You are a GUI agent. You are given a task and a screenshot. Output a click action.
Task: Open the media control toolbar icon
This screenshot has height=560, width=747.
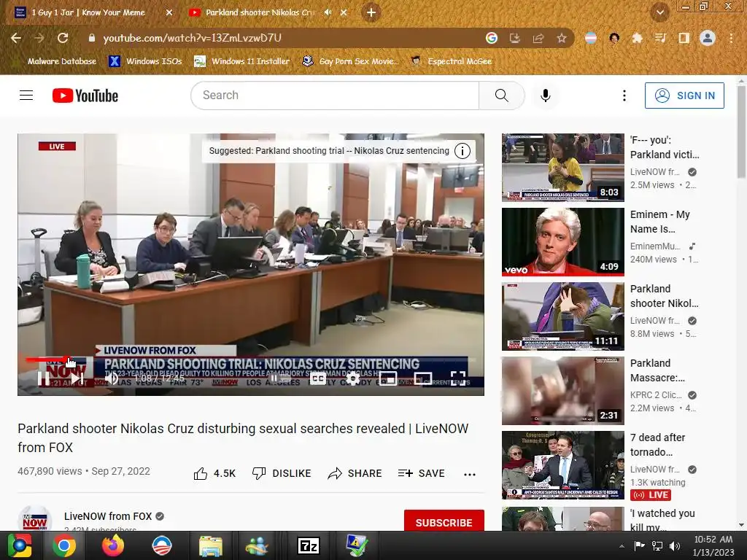tap(660, 38)
